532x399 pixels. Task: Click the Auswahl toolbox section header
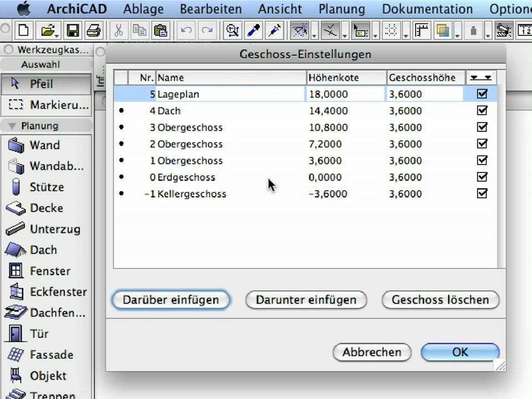click(x=47, y=64)
